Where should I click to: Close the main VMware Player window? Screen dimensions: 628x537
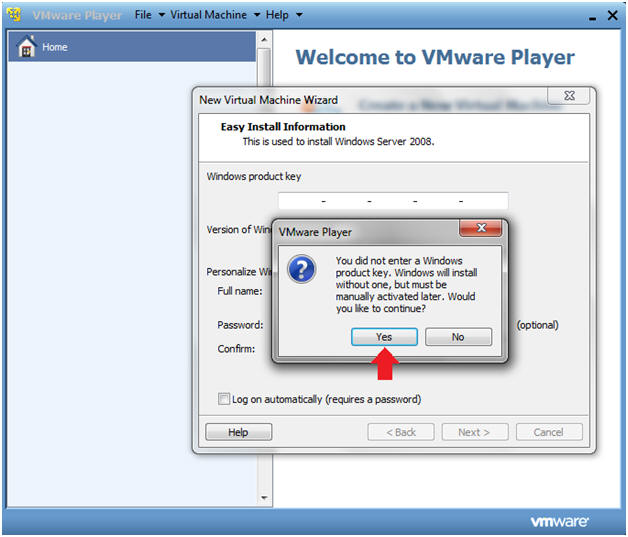(612, 15)
